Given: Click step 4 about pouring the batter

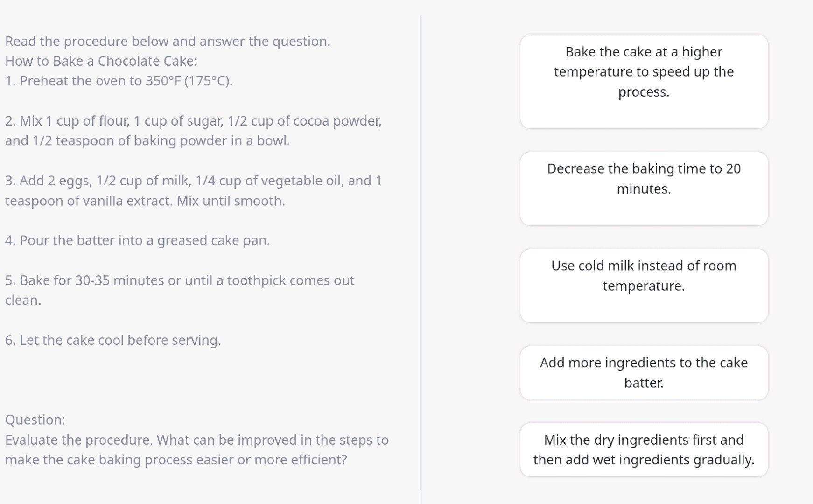Looking at the screenshot, I should point(138,240).
